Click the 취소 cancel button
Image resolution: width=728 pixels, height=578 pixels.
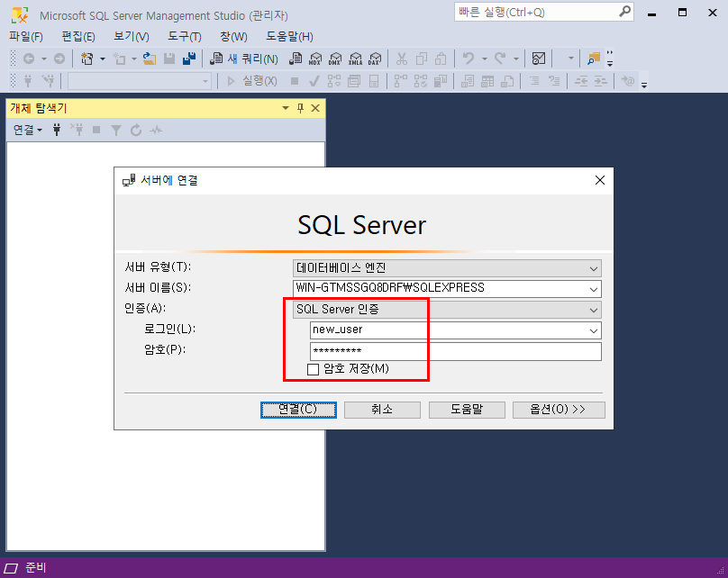[x=382, y=410]
